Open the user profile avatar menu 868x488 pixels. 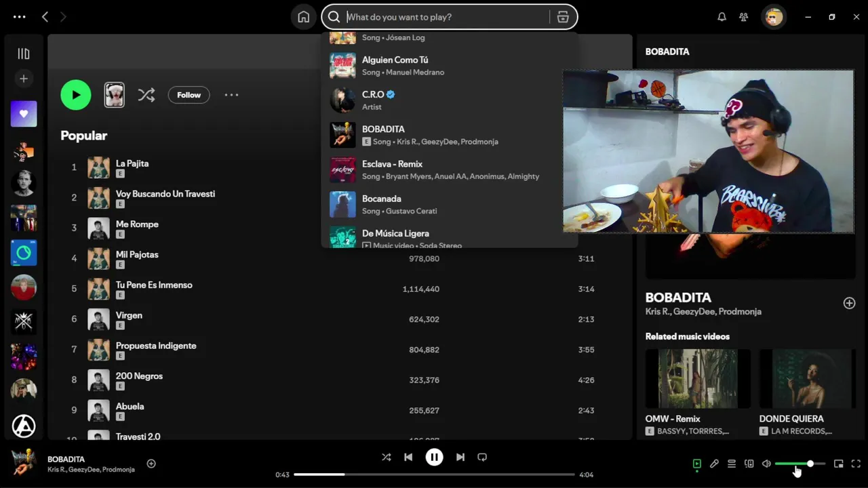point(773,17)
